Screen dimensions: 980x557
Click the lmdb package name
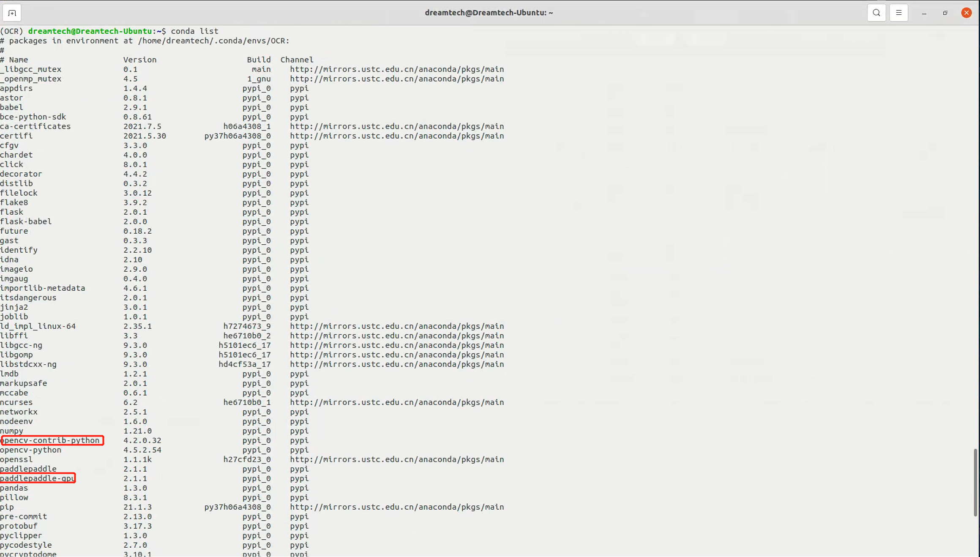[x=9, y=374]
